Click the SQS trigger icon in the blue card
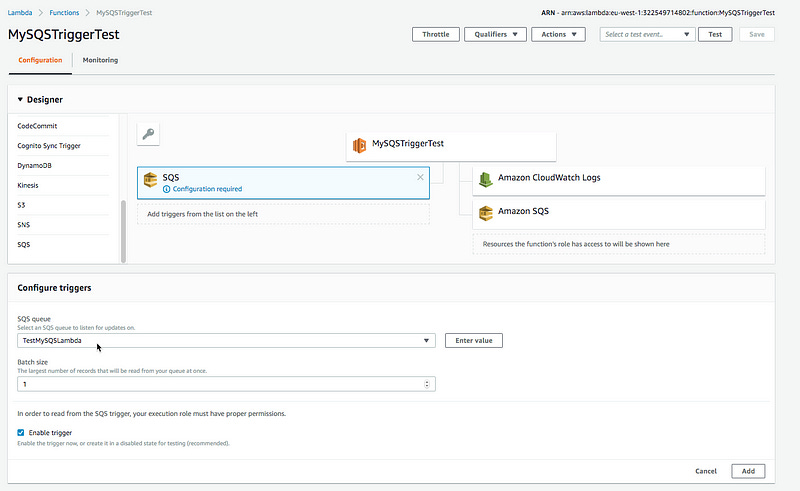Screen dimensions: 800x491 click(151, 180)
